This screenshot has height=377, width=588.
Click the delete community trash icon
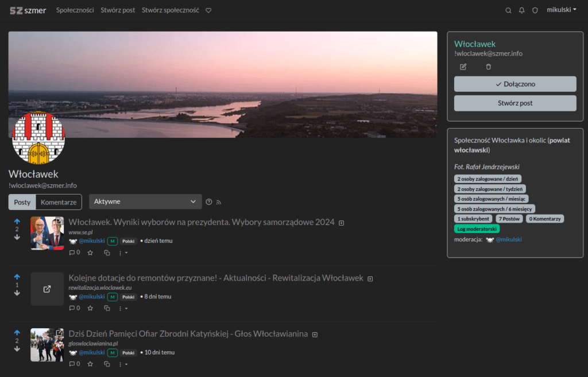click(489, 67)
